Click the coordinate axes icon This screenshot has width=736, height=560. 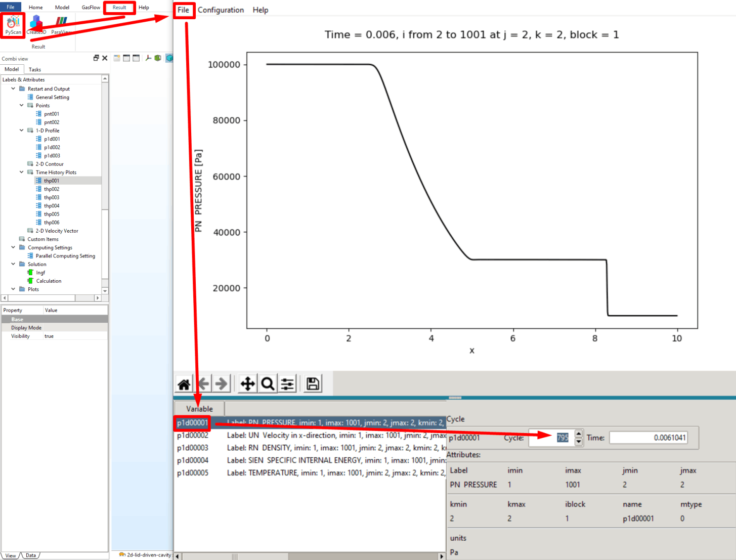[148, 58]
